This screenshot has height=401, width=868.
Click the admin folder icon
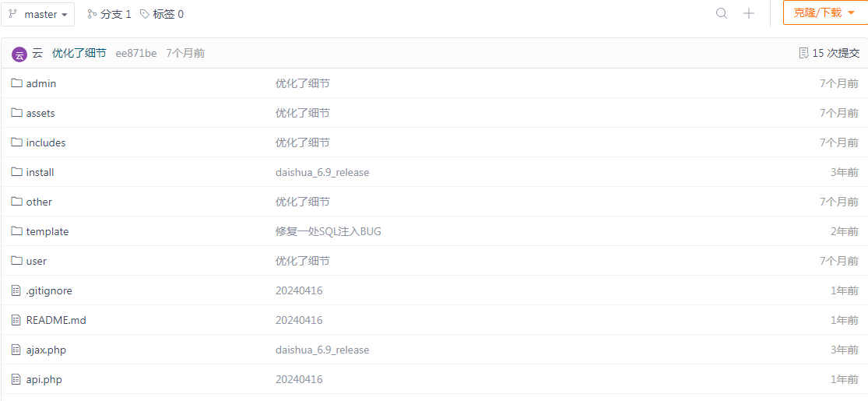click(16, 83)
